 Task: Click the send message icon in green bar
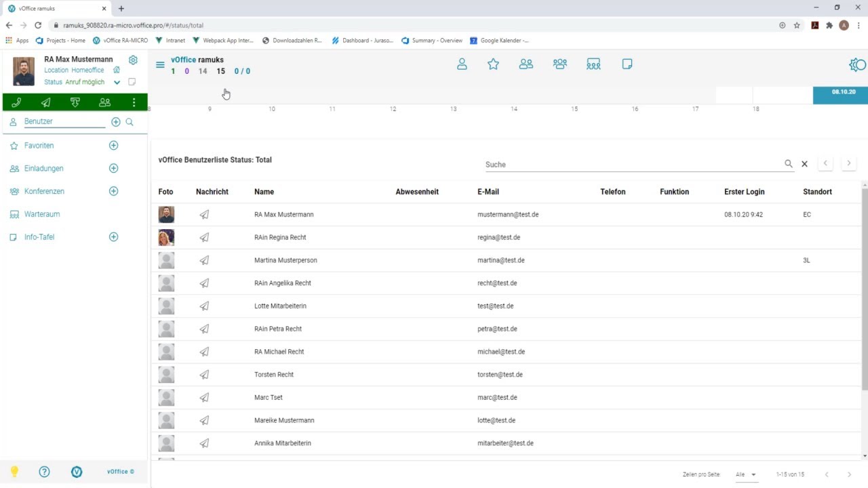45,102
